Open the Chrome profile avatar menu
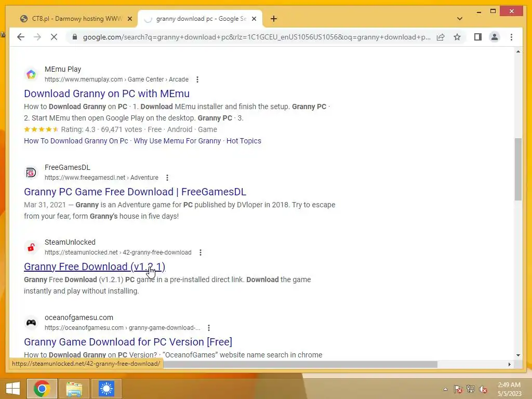Viewport: 532px width, 399px height. (x=495, y=37)
